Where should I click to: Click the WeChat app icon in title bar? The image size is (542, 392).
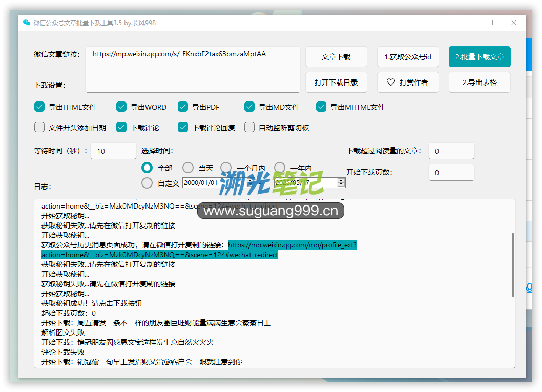pyautogui.click(x=27, y=23)
